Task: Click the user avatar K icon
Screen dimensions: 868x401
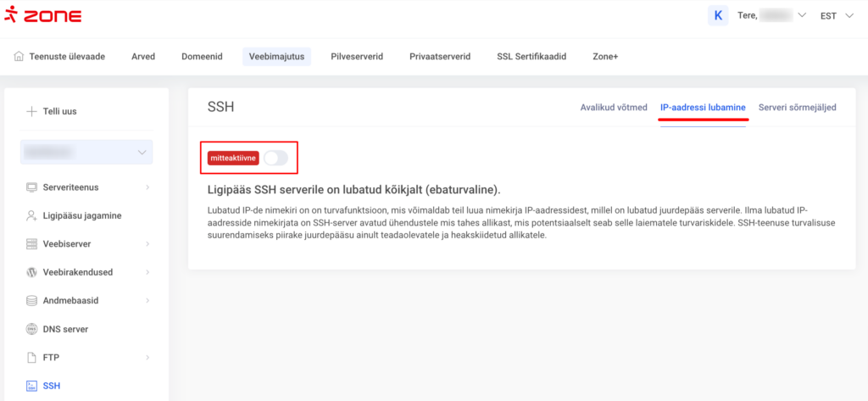Action: (719, 15)
